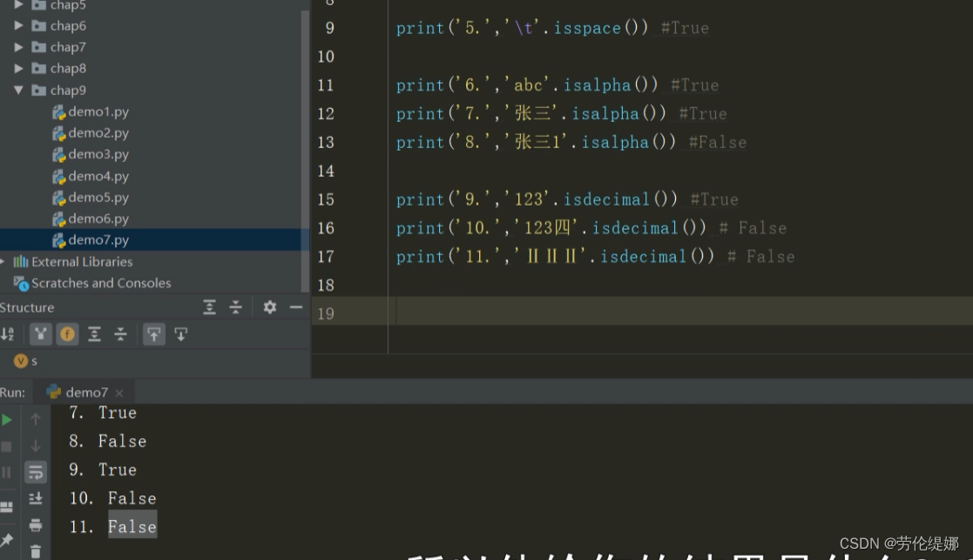Viewport: 973px width, 560px height.
Task: Expand the chap8 folder arrow
Action: coord(18,68)
